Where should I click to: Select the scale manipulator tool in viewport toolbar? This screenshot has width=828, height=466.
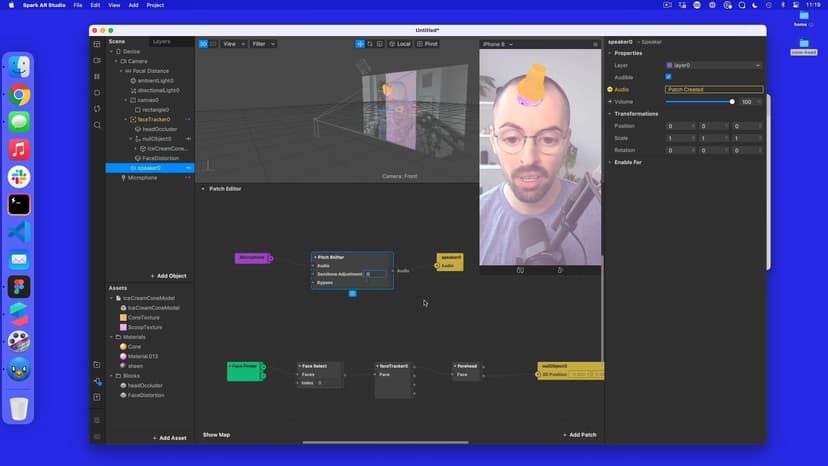(380, 44)
